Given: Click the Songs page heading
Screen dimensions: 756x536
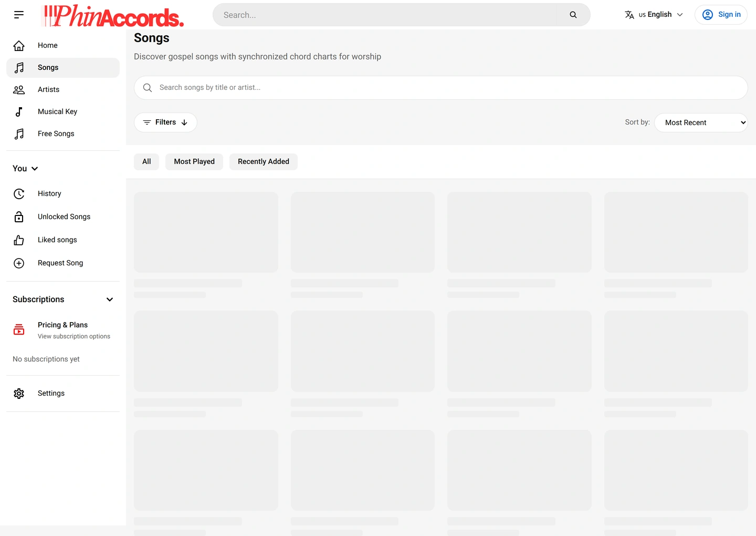Looking at the screenshot, I should (x=152, y=38).
